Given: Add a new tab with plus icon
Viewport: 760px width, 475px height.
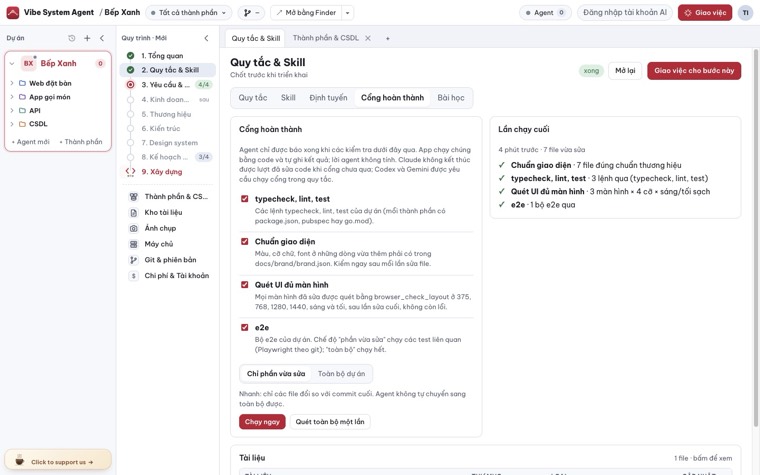Looking at the screenshot, I should [x=388, y=38].
